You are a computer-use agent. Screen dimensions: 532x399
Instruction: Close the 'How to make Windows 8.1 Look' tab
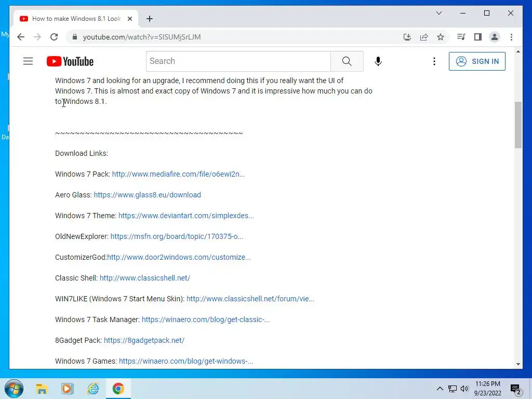tap(129, 19)
